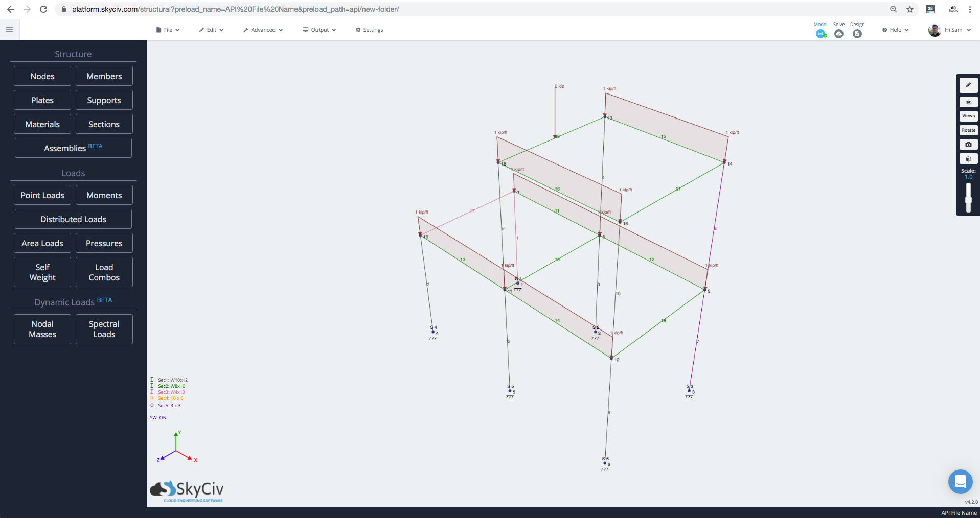Toggle visibility settings with the eye icon

pos(968,102)
